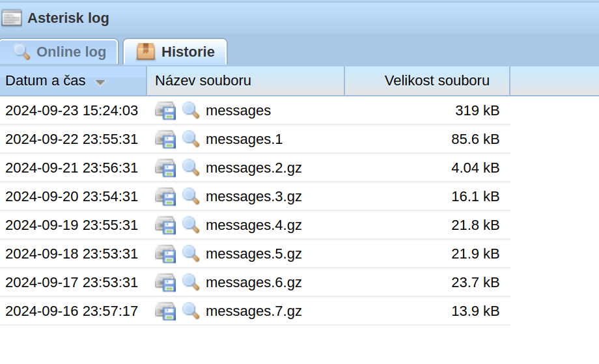The width and height of the screenshot is (599, 364).
Task: View the messages log with magnifier
Action: click(x=191, y=111)
